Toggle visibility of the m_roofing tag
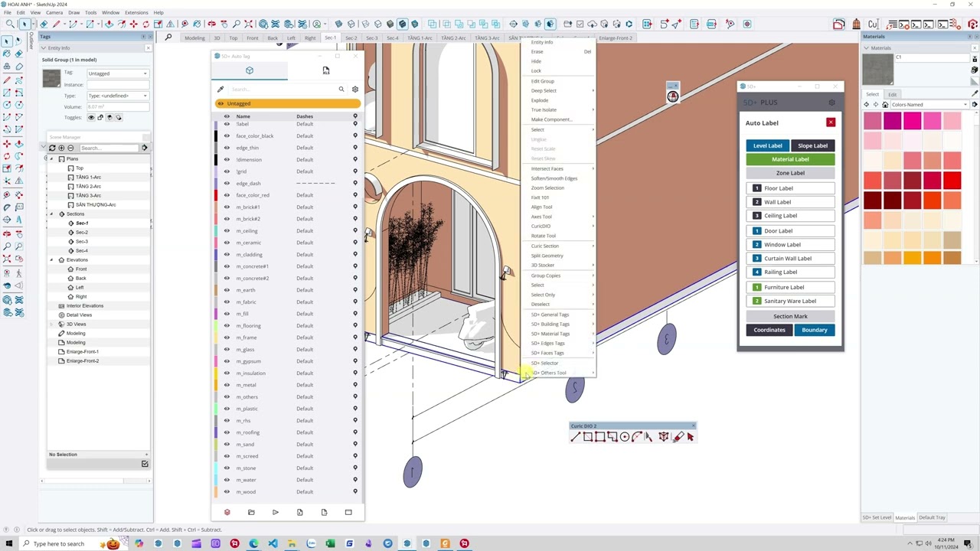Viewport: 980px width, 551px height. coord(227,432)
